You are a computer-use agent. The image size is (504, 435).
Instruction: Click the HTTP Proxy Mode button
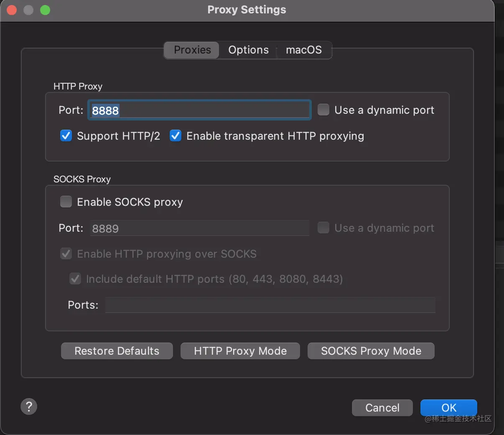click(240, 351)
